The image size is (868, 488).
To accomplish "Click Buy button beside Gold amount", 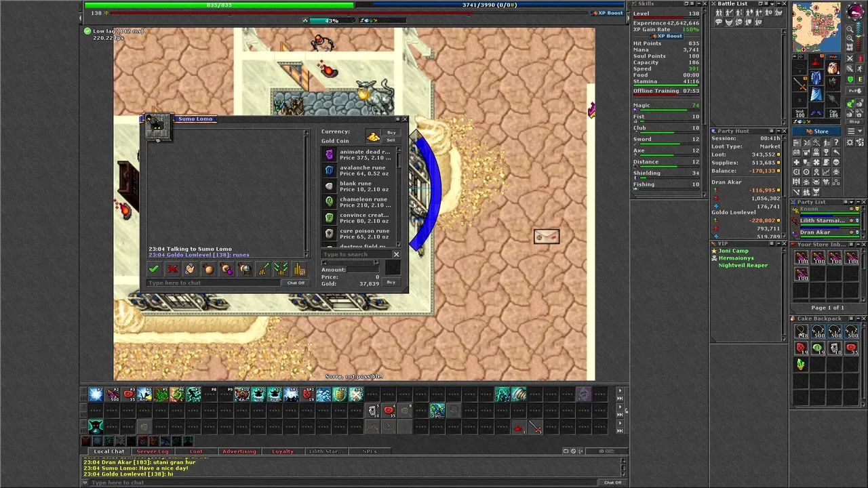I will [391, 282].
